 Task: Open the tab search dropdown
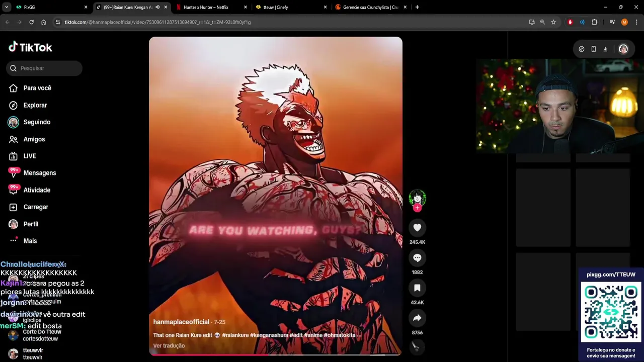click(x=7, y=7)
